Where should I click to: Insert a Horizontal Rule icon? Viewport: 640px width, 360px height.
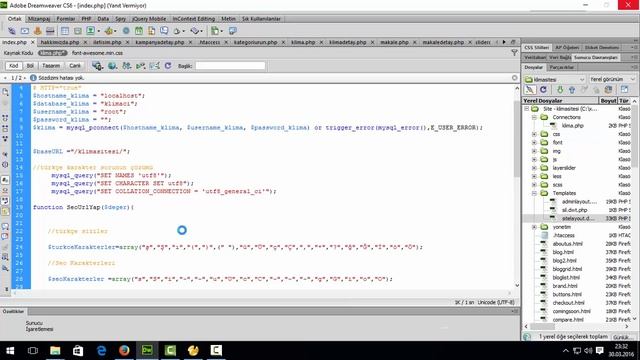(50, 31)
